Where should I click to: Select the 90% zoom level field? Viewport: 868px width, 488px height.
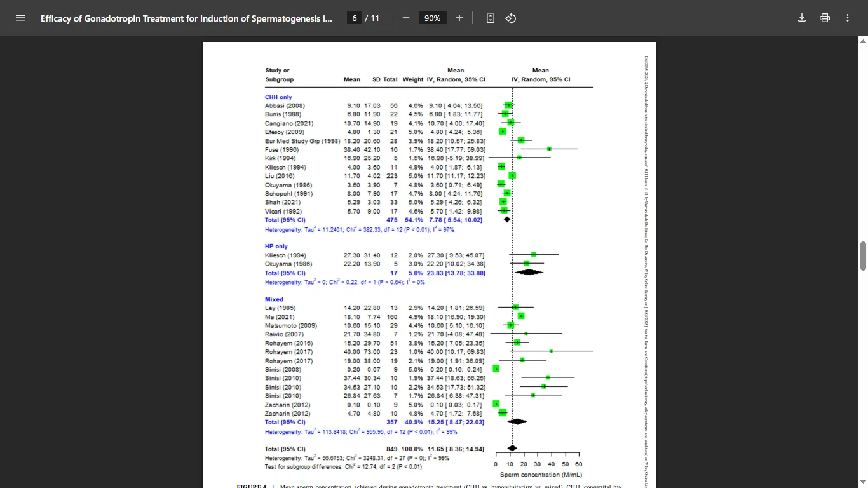click(x=433, y=18)
